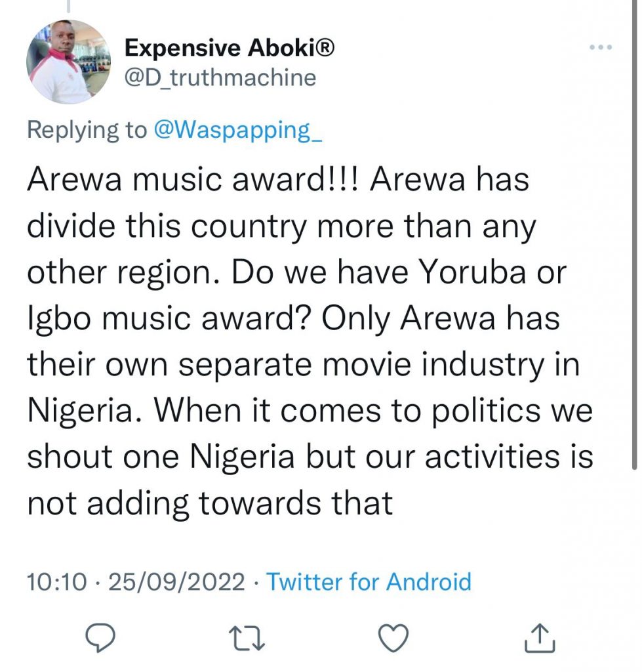The height and width of the screenshot is (672, 642).
Task: Click the tweet line 'not adding towards that'
Action: click(210, 503)
